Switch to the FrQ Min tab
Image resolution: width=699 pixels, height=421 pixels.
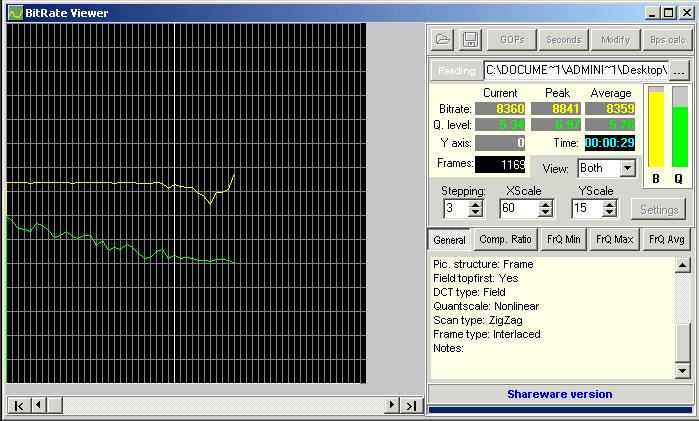pyautogui.click(x=564, y=239)
